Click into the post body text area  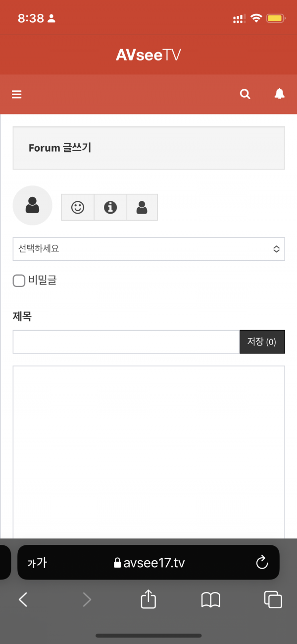(x=148, y=452)
